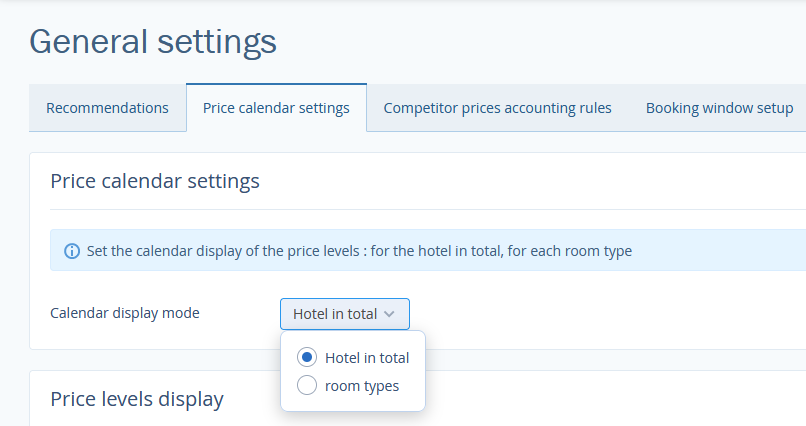Click the Calendar display mode label
806x426 pixels.
click(125, 313)
